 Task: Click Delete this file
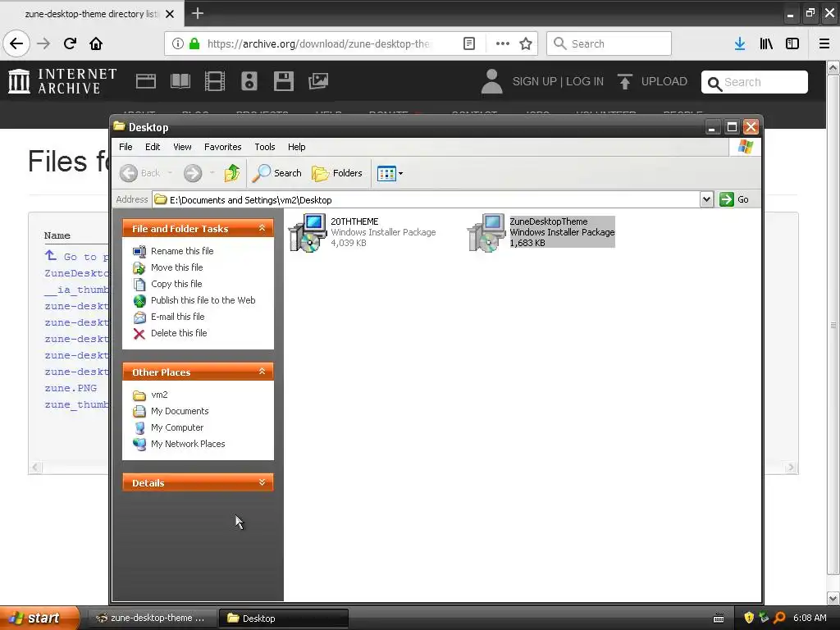[x=179, y=333]
